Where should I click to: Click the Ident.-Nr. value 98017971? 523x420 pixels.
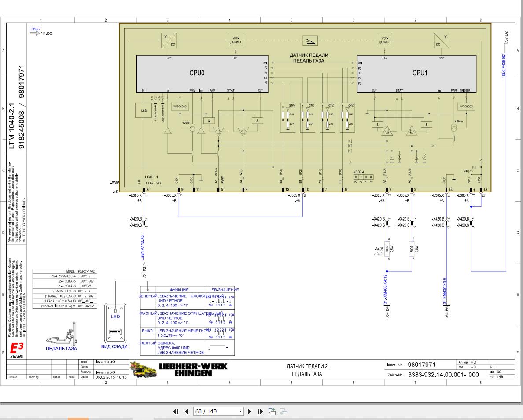[x=421, y=365]
